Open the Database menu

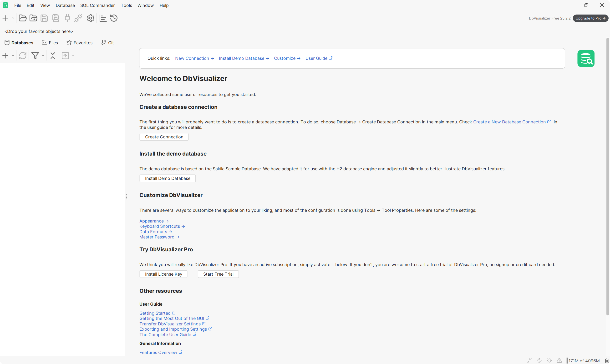tap(65, 5)
